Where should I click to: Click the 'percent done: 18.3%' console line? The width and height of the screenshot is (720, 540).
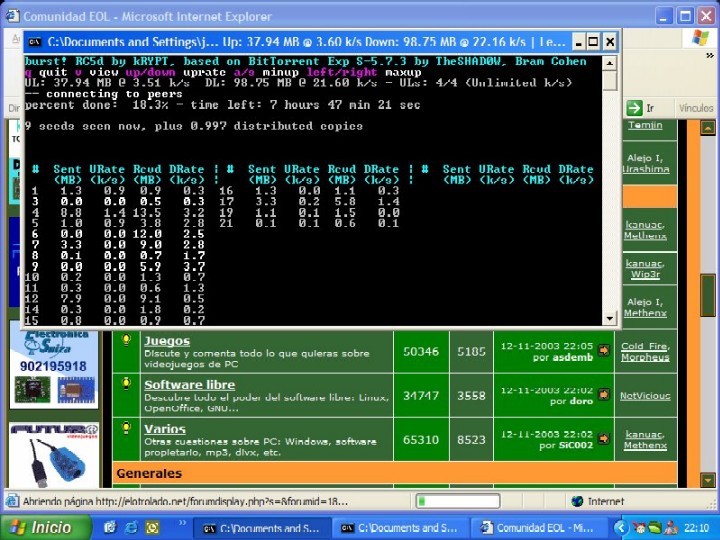222,105
